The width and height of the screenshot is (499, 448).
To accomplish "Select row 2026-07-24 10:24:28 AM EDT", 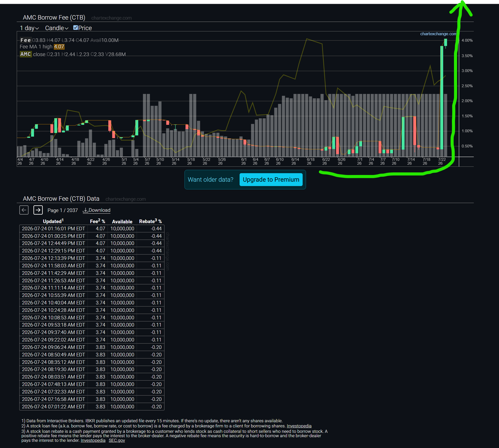I will pos(92,310).
